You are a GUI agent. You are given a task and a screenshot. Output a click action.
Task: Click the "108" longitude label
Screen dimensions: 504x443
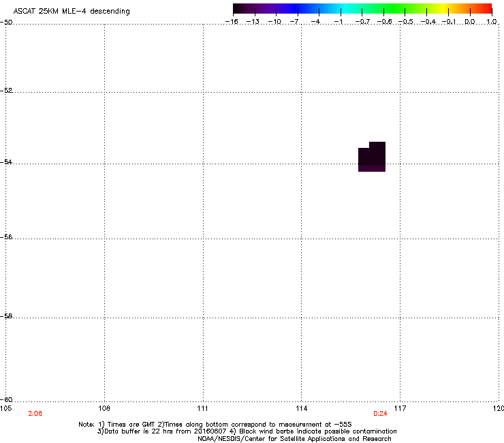click(x=104, y=408)
